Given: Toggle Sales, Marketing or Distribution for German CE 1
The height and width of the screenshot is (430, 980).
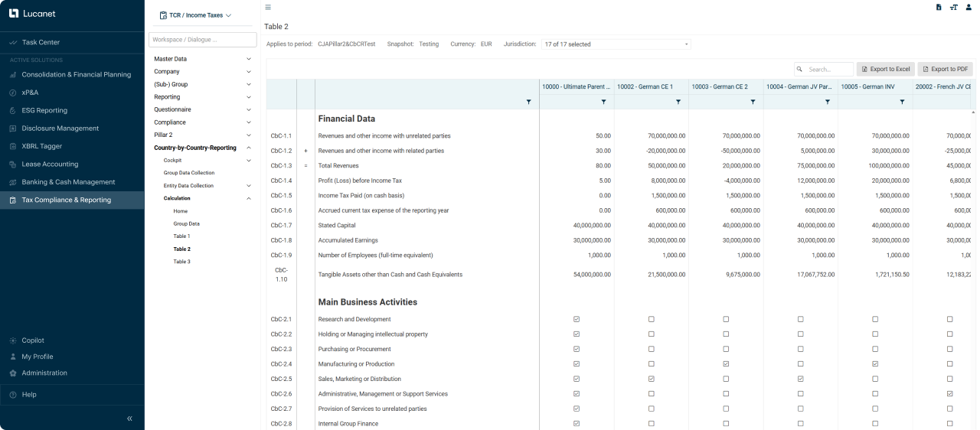Looking at the screenshot, I should click(652, 379).
